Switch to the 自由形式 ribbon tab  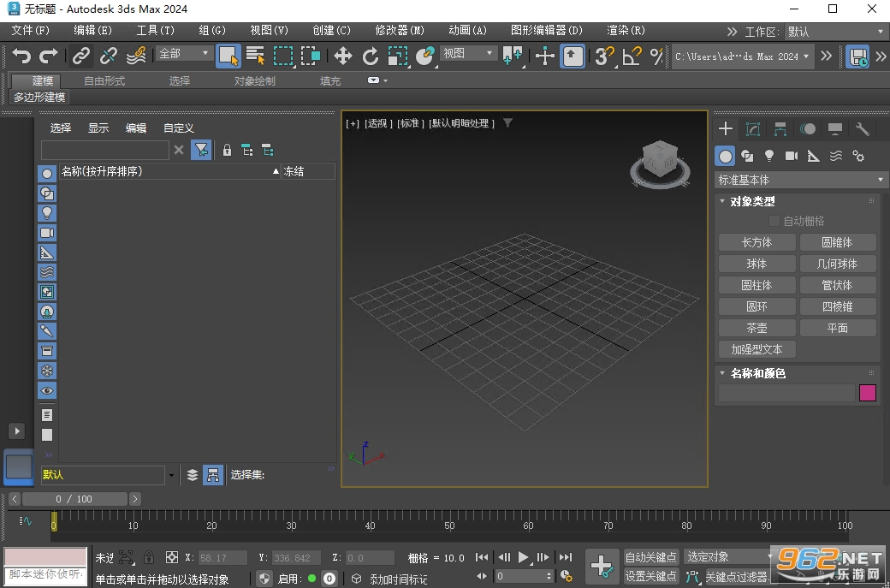pyautogui.click(x=104, y=80)
